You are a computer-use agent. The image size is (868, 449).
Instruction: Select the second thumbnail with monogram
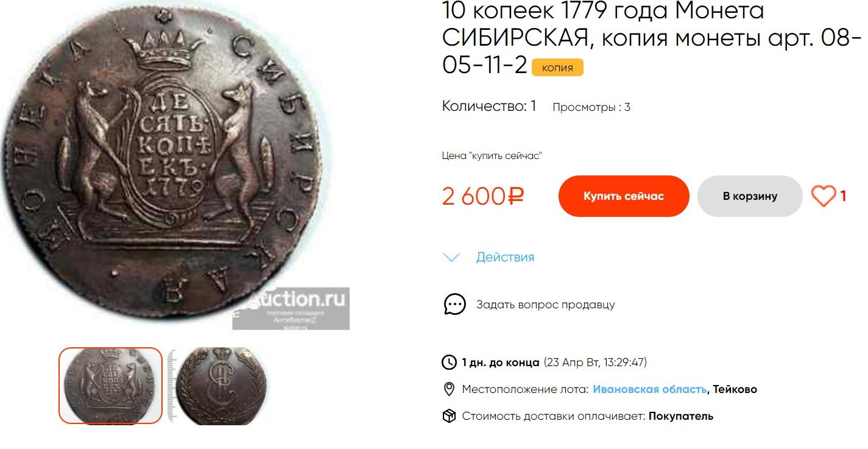(x=216, y=386)
